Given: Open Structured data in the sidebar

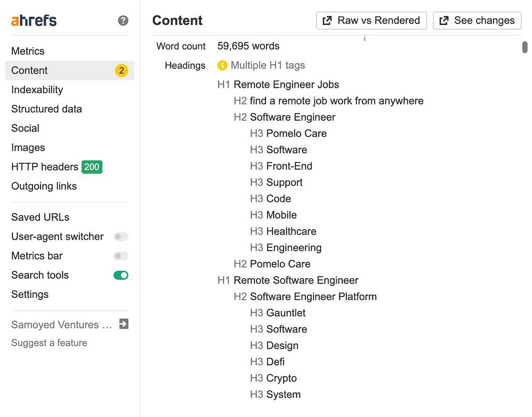Looking at the screenshot, I should pos(47,109).
